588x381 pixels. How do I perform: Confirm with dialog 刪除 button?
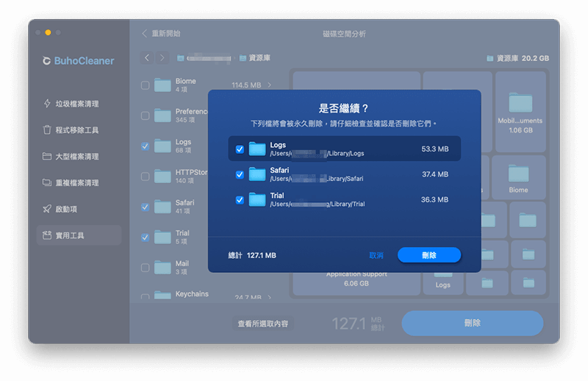coord(429,255)
